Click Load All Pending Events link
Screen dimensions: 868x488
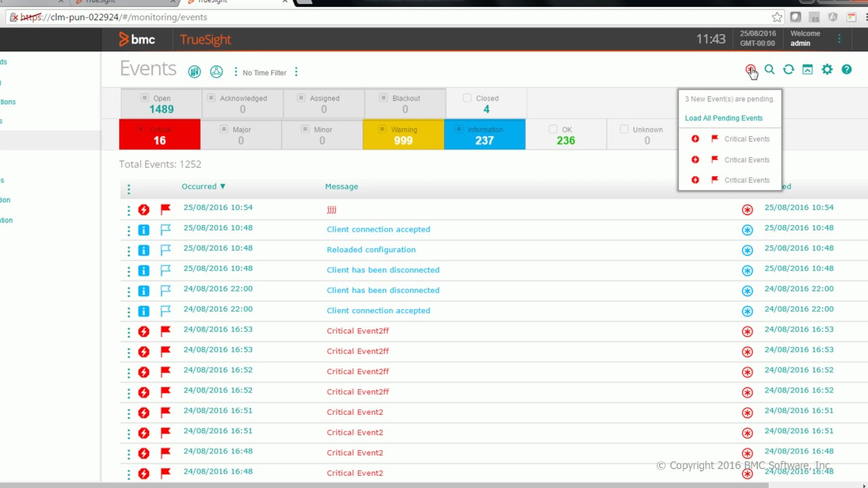[724, 118]
